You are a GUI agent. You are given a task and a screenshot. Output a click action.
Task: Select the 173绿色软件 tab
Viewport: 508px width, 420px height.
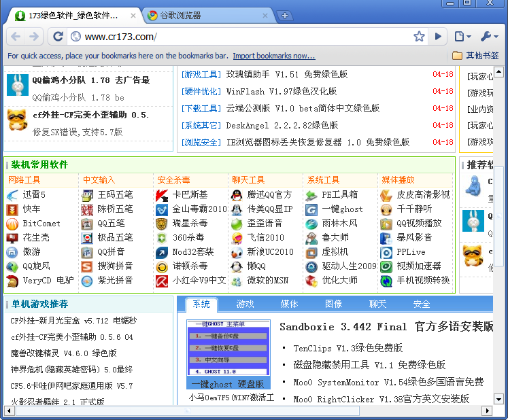coord(73,15)
